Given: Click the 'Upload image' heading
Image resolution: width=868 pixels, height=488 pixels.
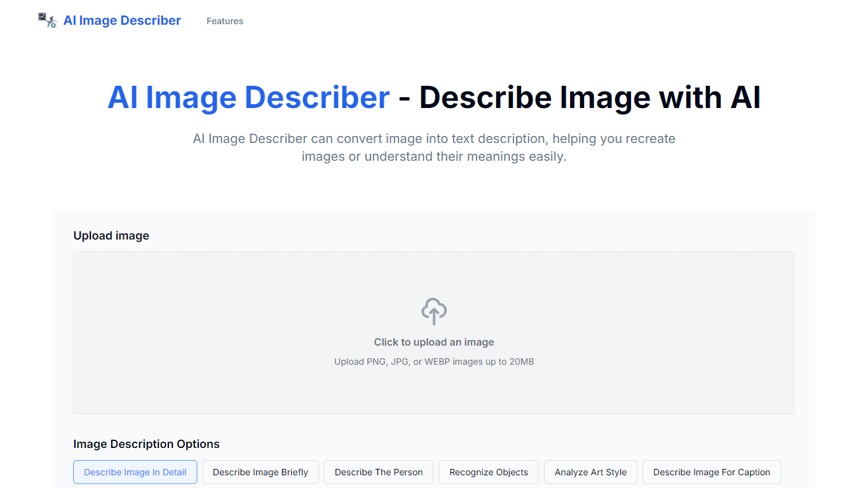Looking at the screenshot, I should point(111,236).
